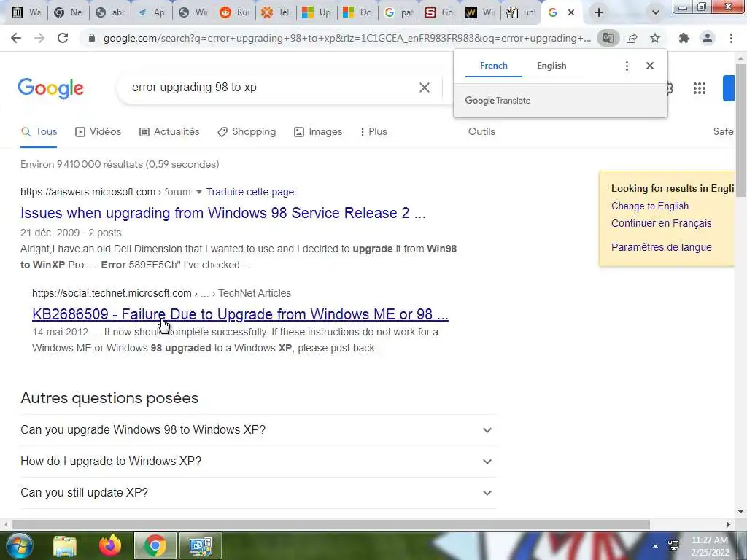747x560 pixels.
Task: Open a new browser tab
Action: coord(599,13)
